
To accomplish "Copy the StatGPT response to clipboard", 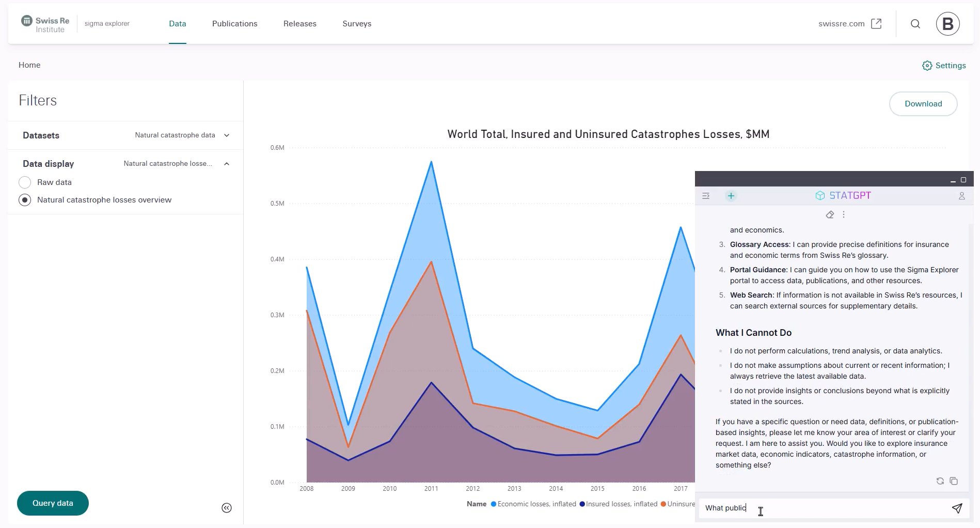I will pos(954,481).
